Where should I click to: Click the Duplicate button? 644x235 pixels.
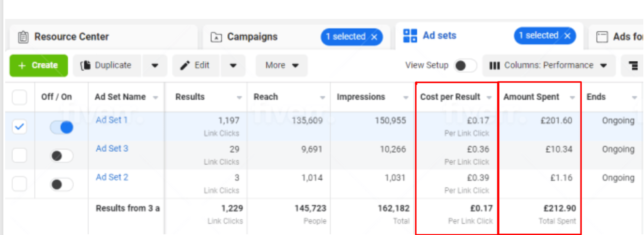[x=107, y=65]
